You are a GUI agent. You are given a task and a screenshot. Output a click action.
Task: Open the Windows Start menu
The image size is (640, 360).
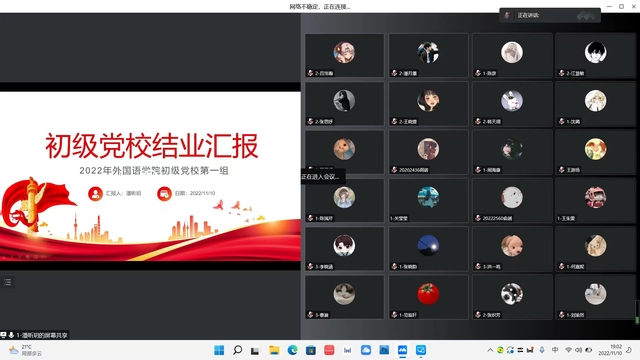[x=219, y=350]
